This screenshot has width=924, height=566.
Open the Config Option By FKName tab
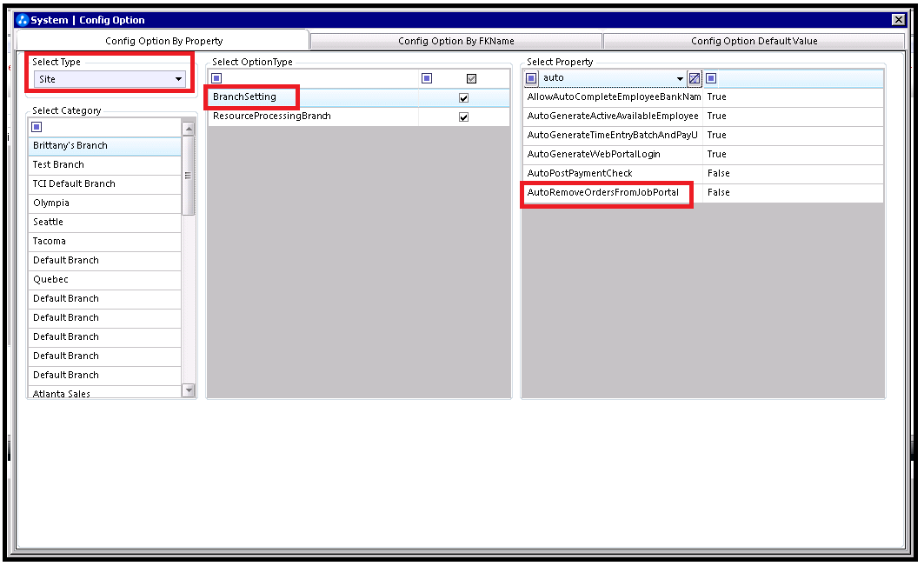pyautogui.click(x=456, y=41)
